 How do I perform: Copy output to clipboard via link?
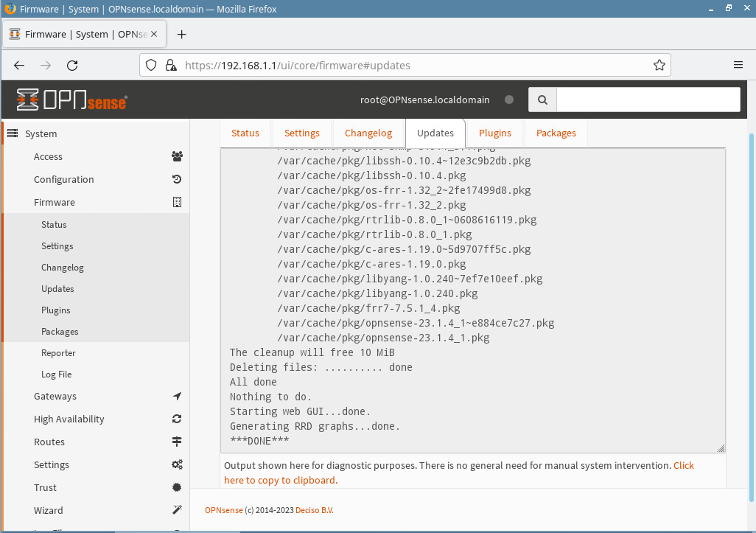(x=280, y=480)
